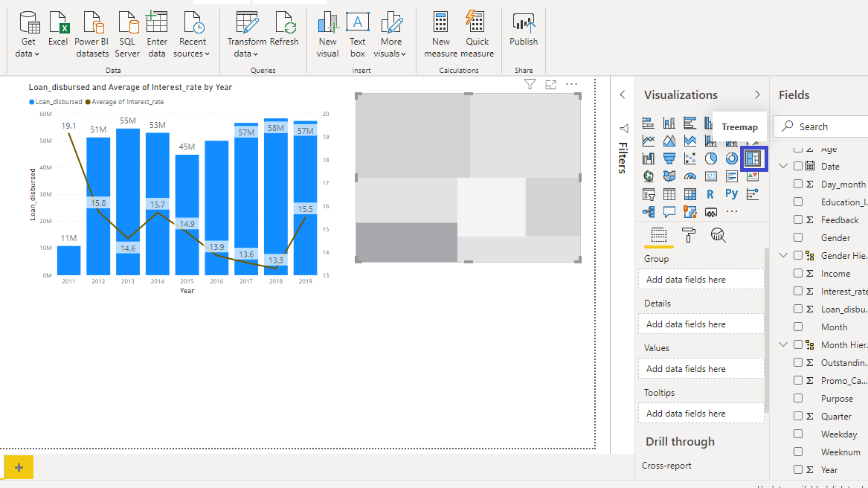Switch to the Analytics magnifier tab
The image size is (868, 488).
click(718, 235)
